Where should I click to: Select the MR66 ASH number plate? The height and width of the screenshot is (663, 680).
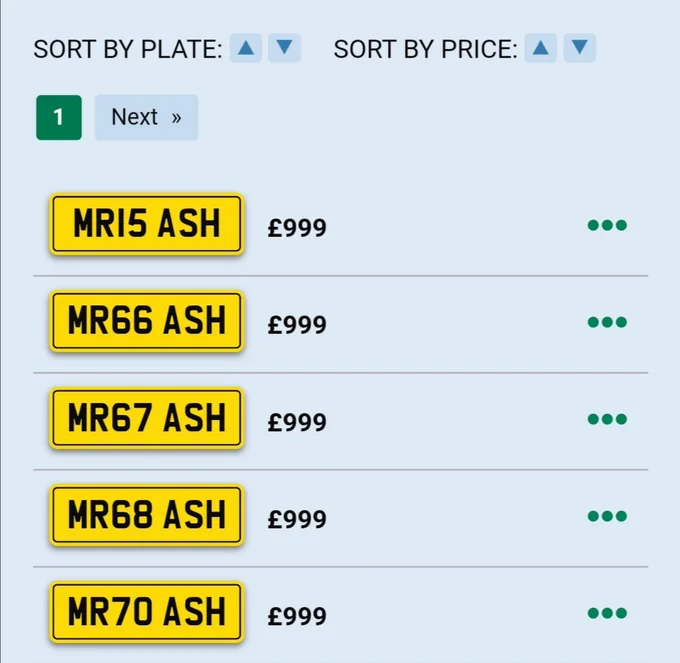pos(147,321)
